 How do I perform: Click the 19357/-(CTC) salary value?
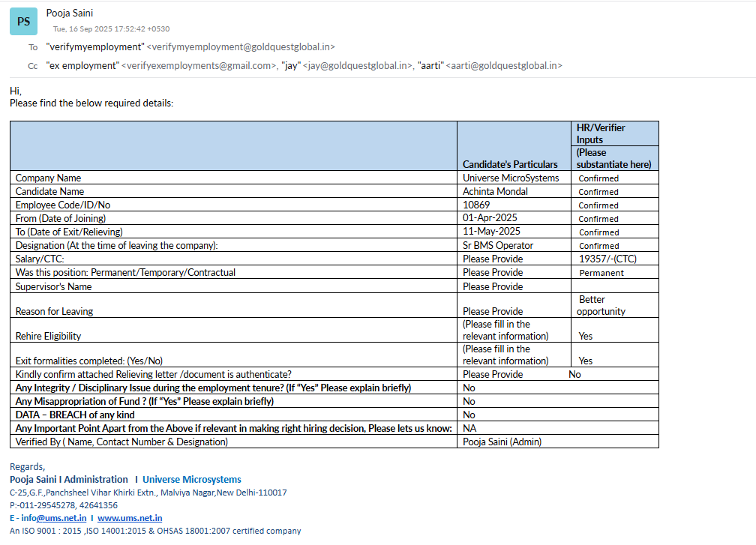(x=607, y=259)
